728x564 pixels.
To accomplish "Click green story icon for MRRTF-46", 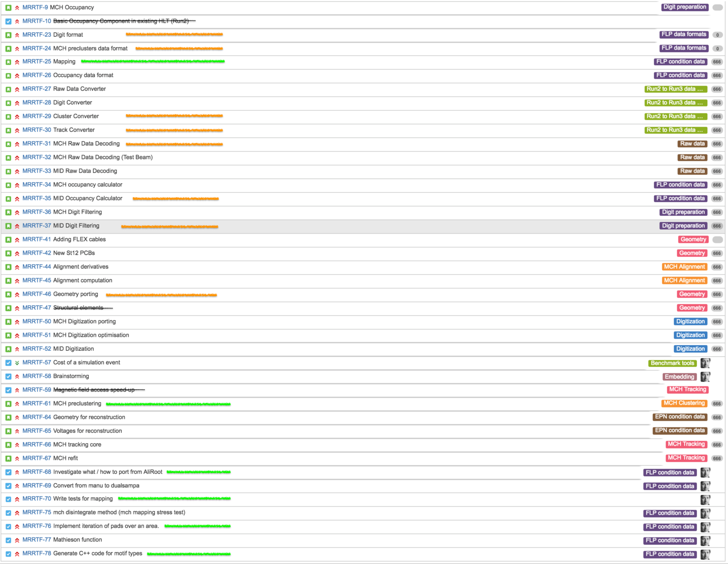I will click(8, 294).
